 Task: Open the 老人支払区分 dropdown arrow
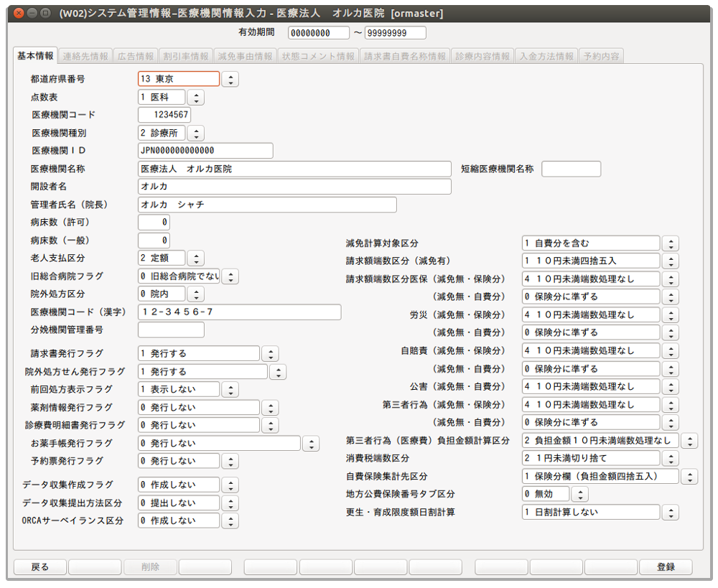pos(196,258)
